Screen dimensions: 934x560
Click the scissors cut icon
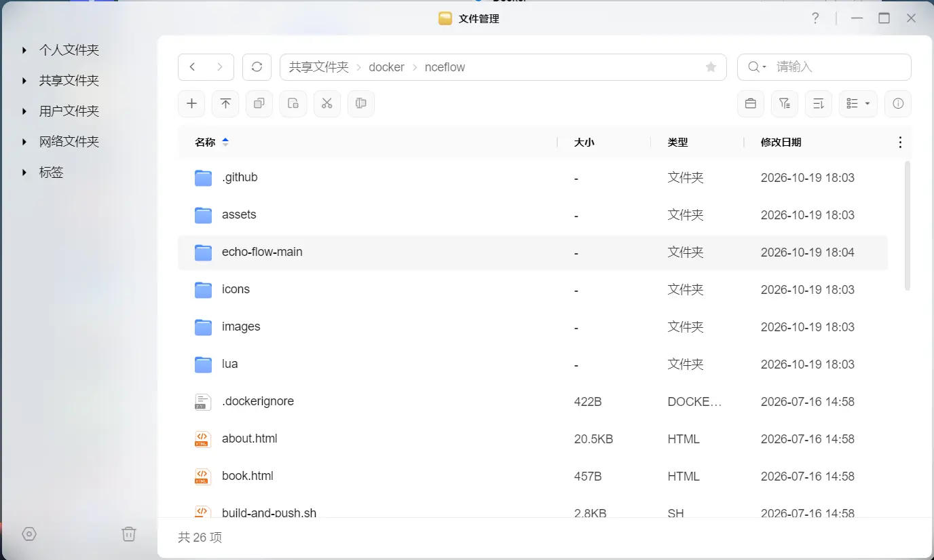pyautogui.click(x=327, y=104)
